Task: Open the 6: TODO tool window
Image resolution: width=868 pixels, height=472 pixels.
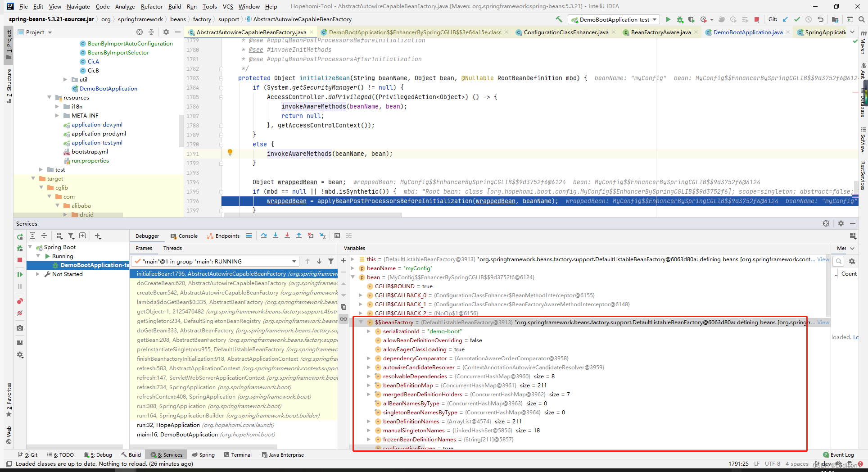Action: (x=61, y=455)
